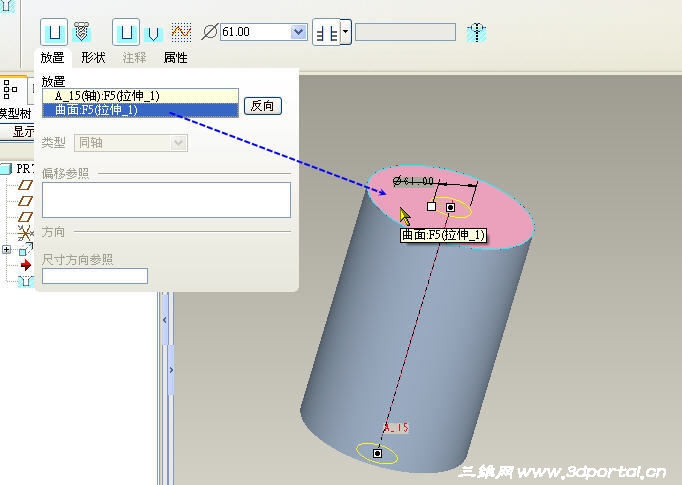This screenshot has height=485, width=682.
Task: Click the depth option drill icon
Action: 326,32
